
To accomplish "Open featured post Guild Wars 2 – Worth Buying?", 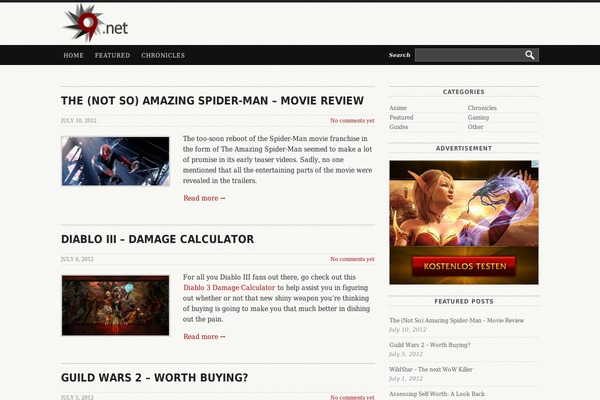I will click(x=430, y=345).
